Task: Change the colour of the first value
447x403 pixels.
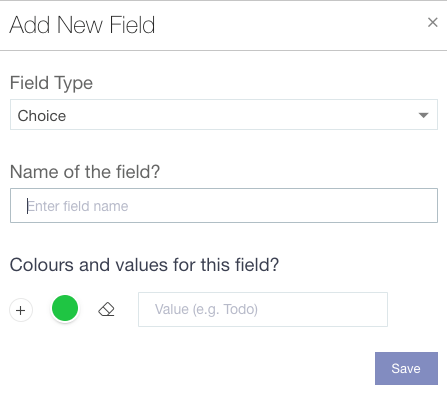Action: pyautogui.click(x=65, y=308)
